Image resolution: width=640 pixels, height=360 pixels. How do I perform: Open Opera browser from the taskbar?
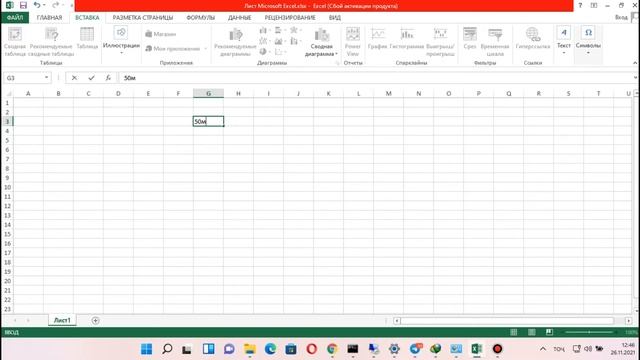pyautogui.click(x=311, y=349)
